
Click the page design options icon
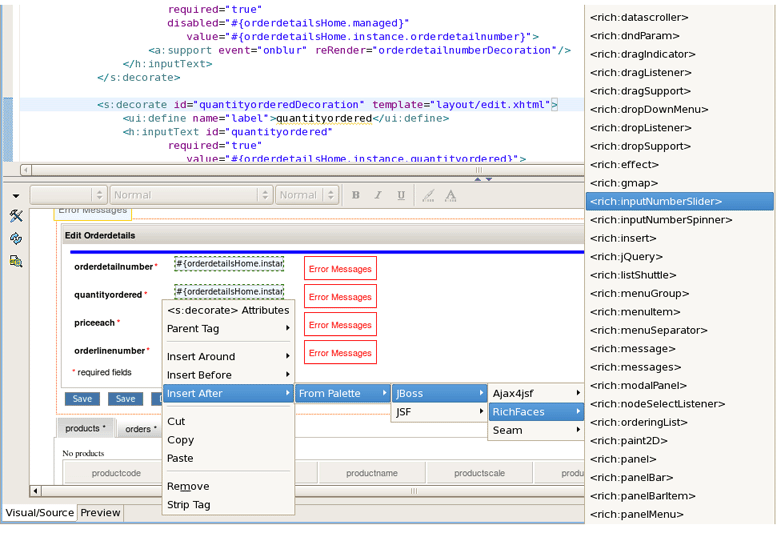click(16, 261)
